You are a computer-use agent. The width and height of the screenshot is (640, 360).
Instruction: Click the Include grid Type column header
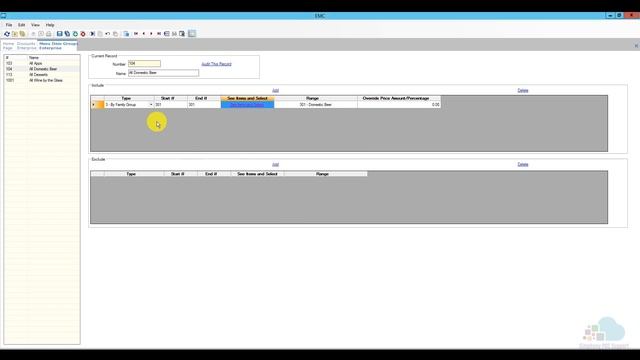tap(129, 98)
